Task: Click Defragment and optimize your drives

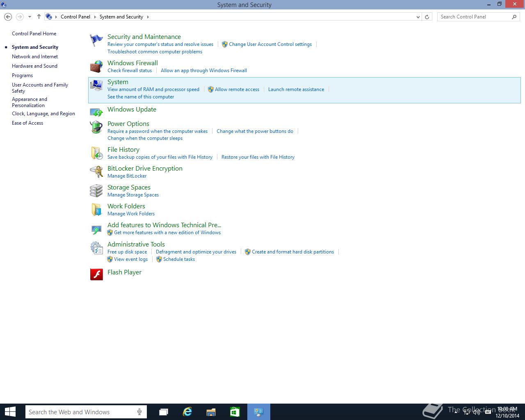Action: click(x=196, y=252)
